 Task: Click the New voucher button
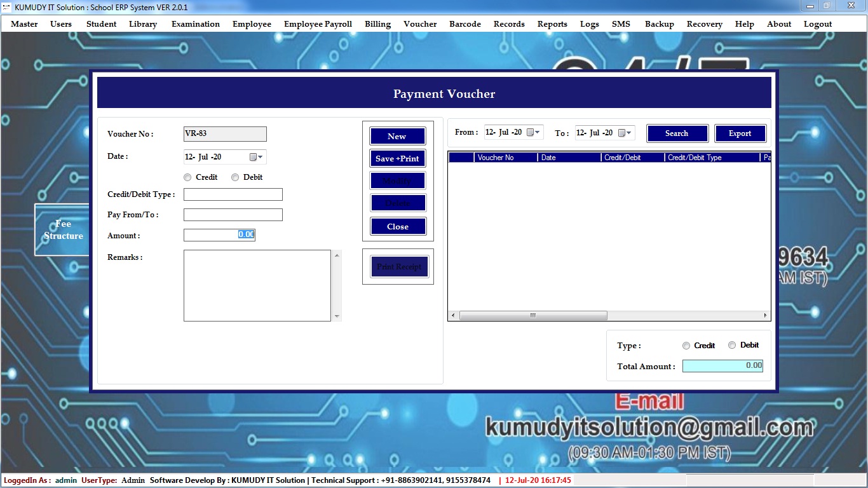[397, 136]
